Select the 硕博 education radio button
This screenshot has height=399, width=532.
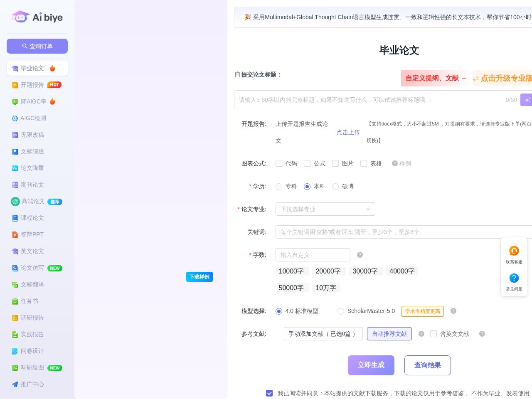tap(335, 187)
